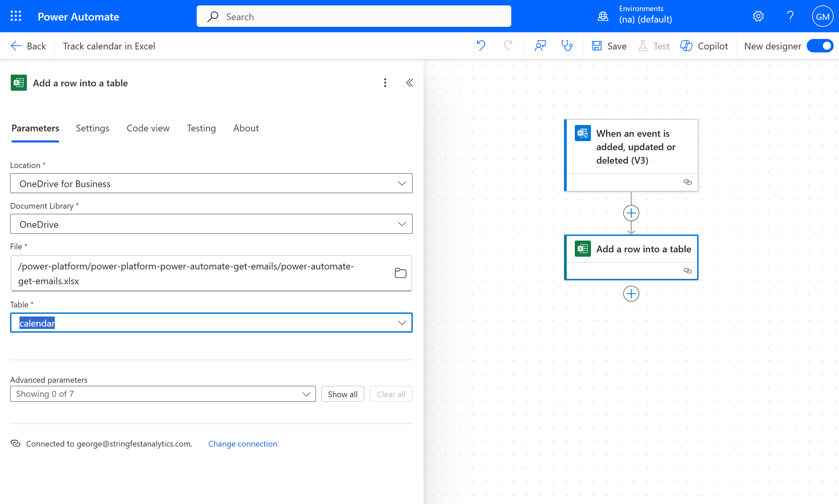Select the calendar trigger card on canvas
Image resolution: width=839 pixels, height=504 pixels.
click(x=632, y=147)
